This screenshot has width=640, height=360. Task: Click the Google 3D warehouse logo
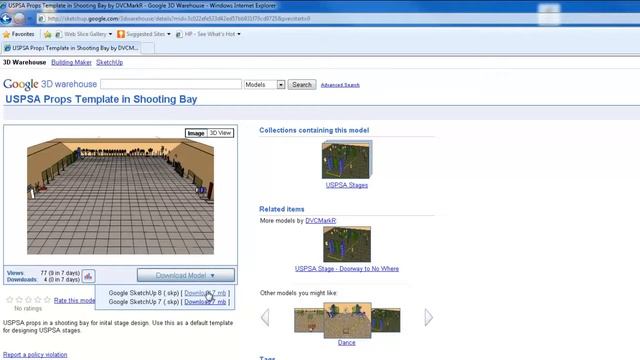click(50, 84)
